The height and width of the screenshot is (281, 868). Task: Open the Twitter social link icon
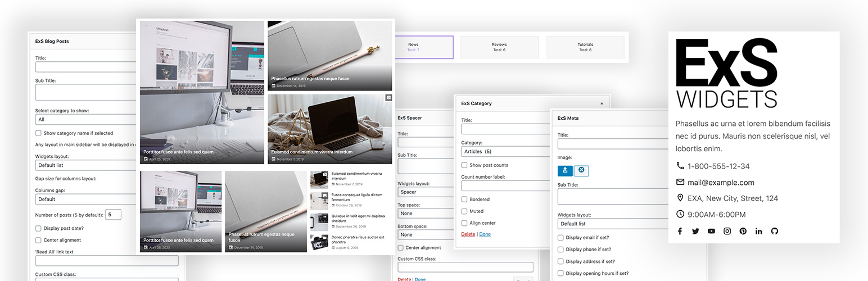[695, 231]
